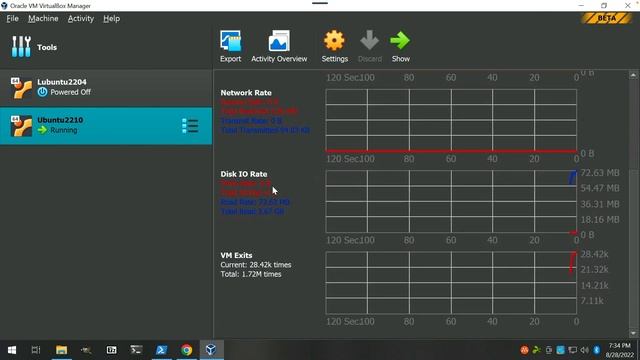Select the Lubuntu2204 virtual machine

tap(106, 88)
